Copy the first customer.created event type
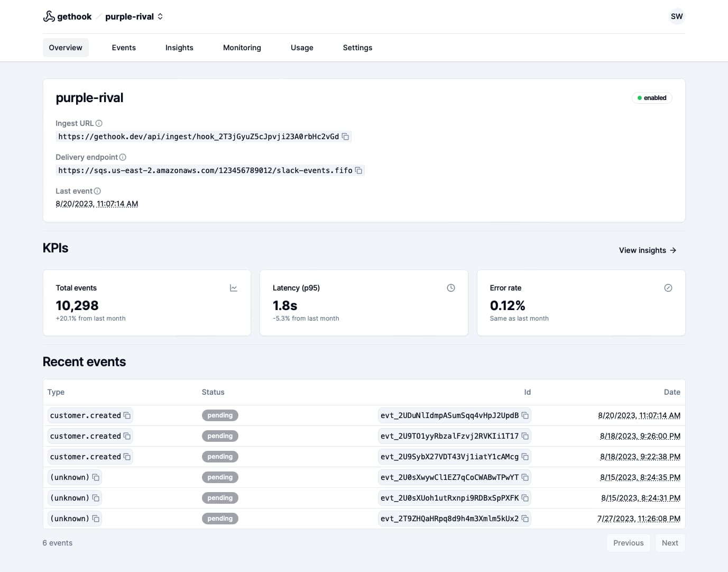This screenshot has height=572, width=728. (x=127, y=415)
